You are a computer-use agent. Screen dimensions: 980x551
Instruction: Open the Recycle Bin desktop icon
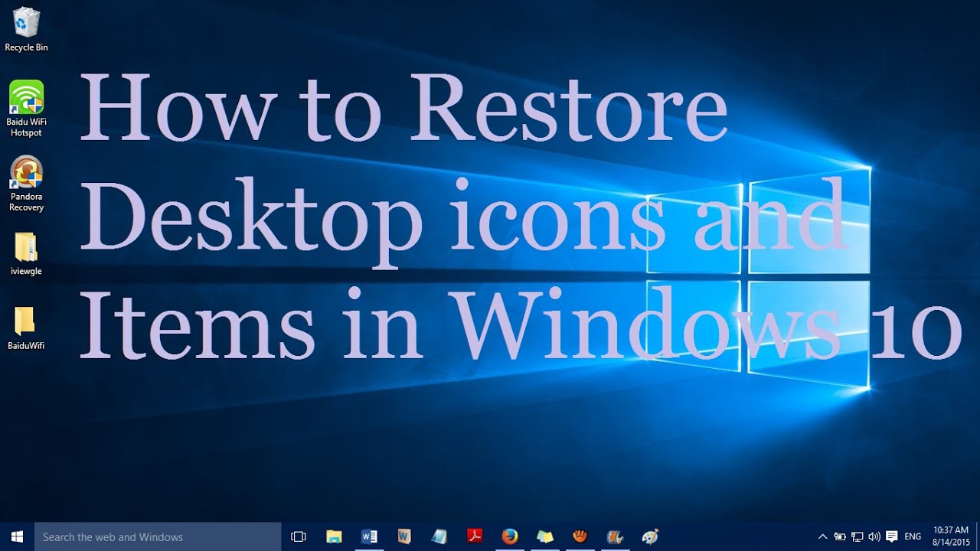pos(26,30)
